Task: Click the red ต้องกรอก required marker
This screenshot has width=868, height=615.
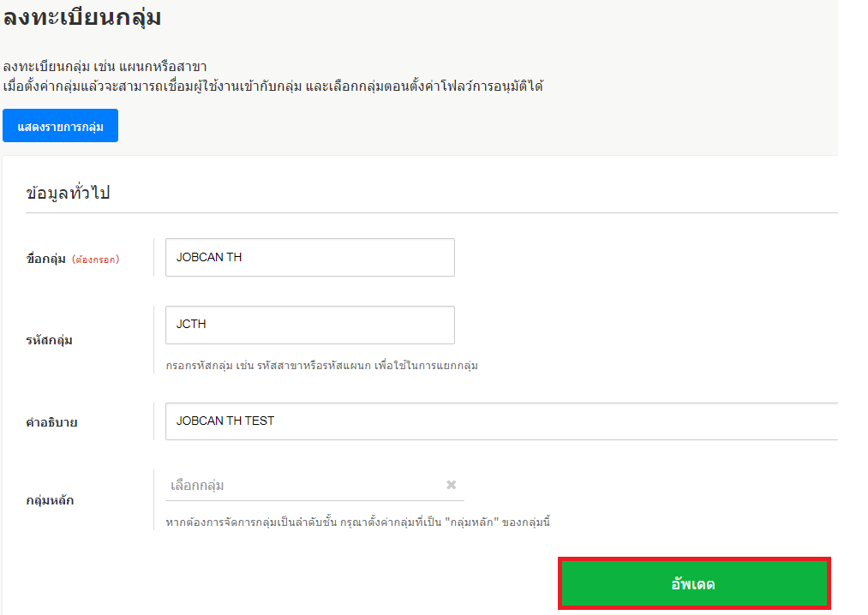Action: tap(95, 259)
